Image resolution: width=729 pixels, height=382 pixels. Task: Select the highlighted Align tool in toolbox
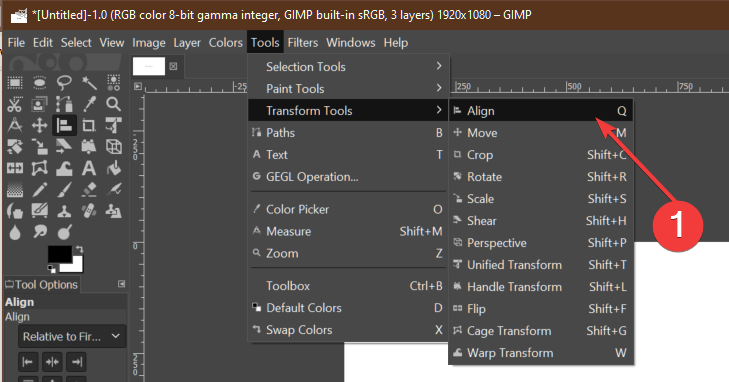[x=64, y=125]
